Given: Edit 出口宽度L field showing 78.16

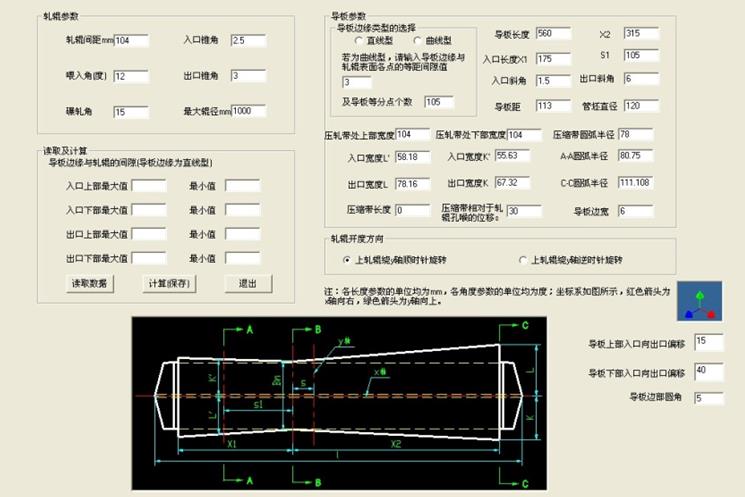Looking at the screenshot, I should (413, 184).
